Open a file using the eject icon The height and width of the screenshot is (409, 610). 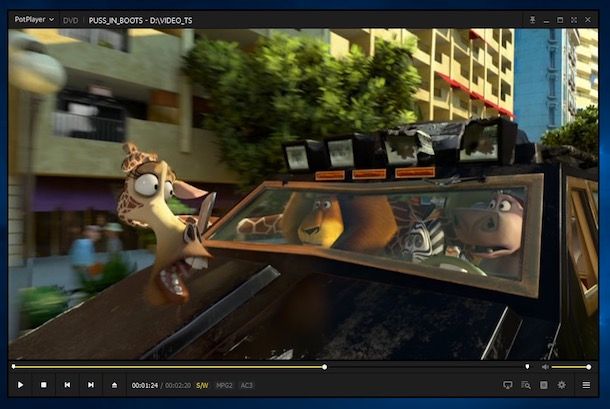(x=114, y=385)
